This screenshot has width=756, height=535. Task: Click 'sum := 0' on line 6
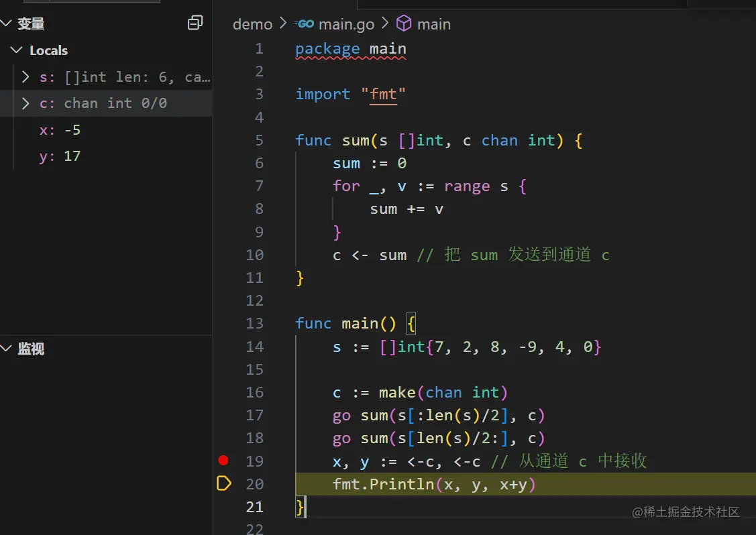pyautogui.click(x=370, y=164)
